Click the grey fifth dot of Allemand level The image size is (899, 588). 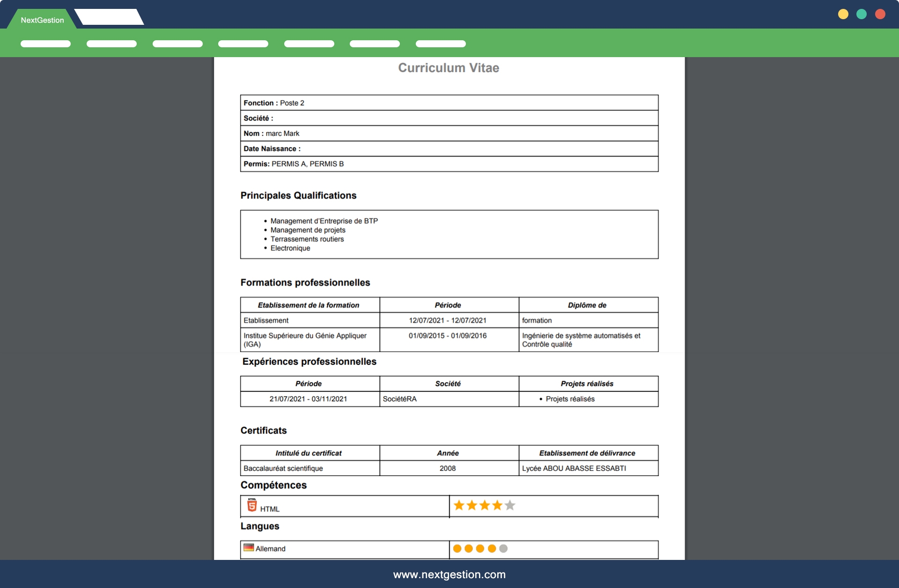click(503, 548)
